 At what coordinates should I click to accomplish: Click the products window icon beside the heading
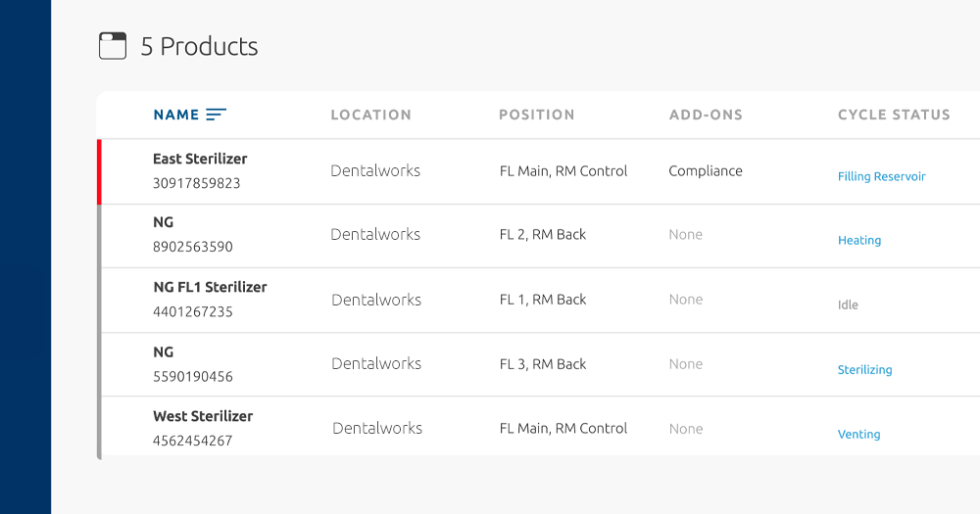113,46
